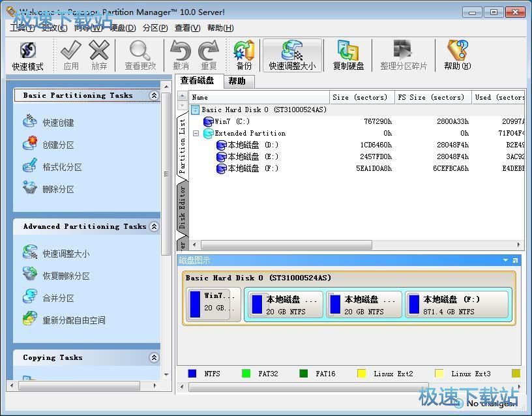Start the 复制硬盘 copy disk tool
The width and height of the screenshot is (532, 416).
(348, 55)
